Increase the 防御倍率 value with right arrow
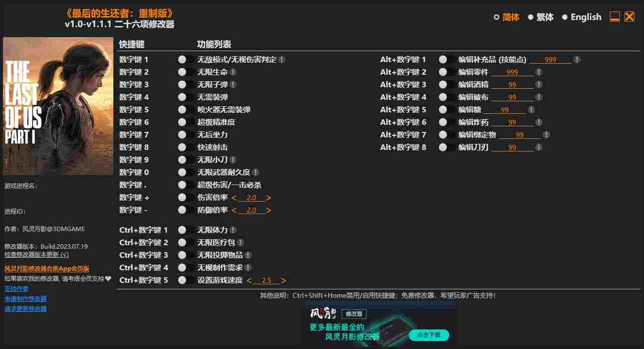Image resolution: width=644 pixels, height=349 pixels. (x=269, y=210)
